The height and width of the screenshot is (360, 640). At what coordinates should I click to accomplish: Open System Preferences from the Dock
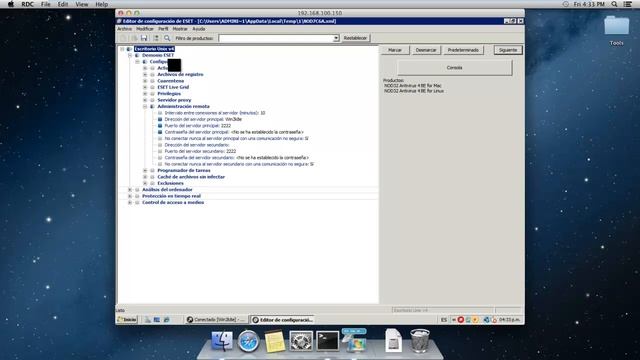301,341
